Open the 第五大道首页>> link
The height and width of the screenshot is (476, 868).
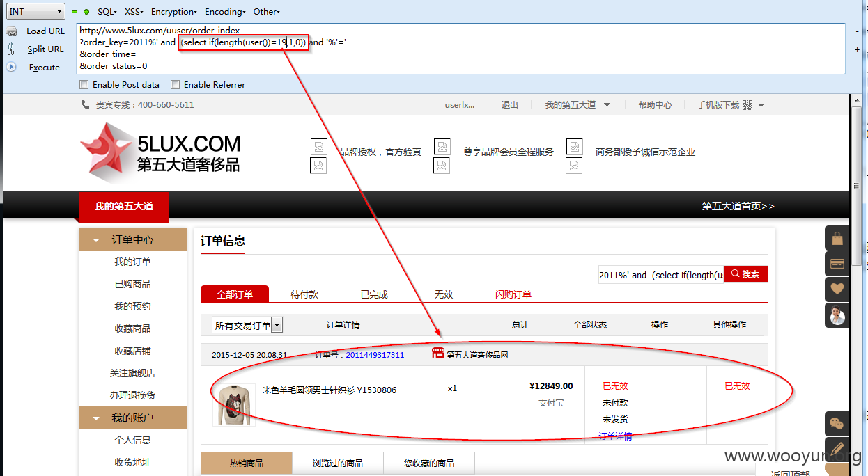coord(738,207)
